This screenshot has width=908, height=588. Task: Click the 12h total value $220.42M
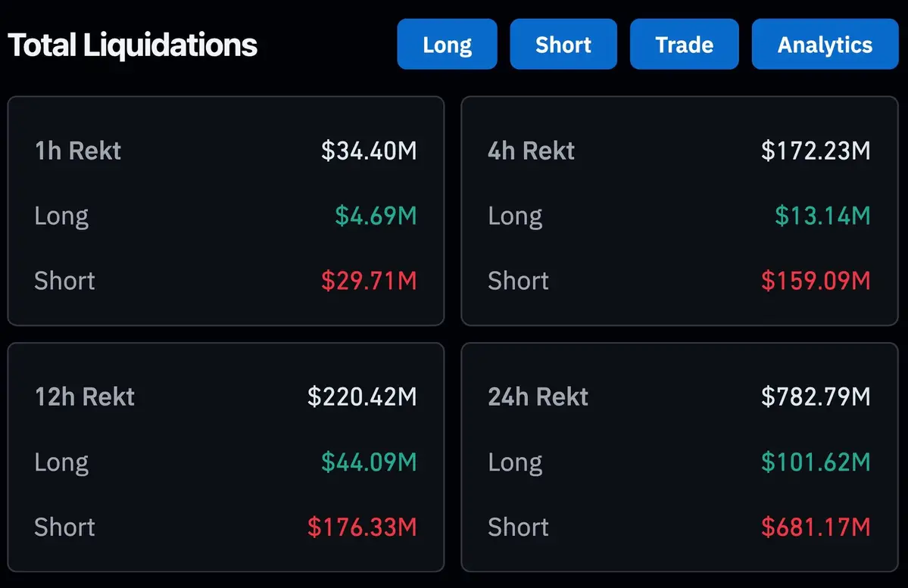pyautogui.click(x=364, y=397)
